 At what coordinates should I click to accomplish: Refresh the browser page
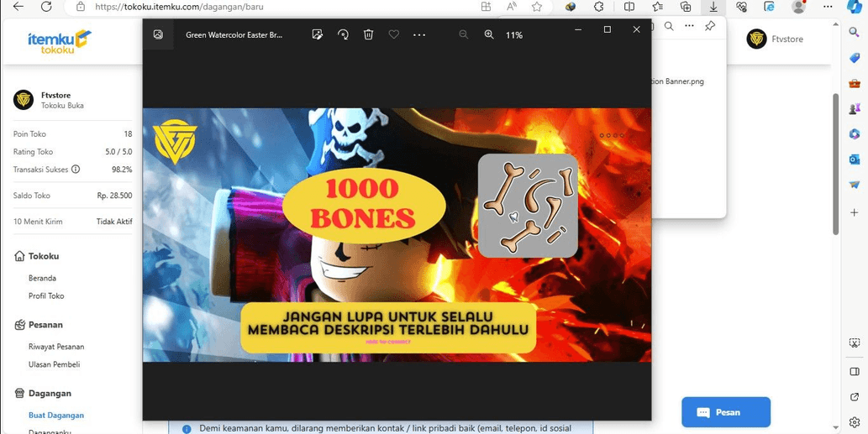click(x=46, y=7)
